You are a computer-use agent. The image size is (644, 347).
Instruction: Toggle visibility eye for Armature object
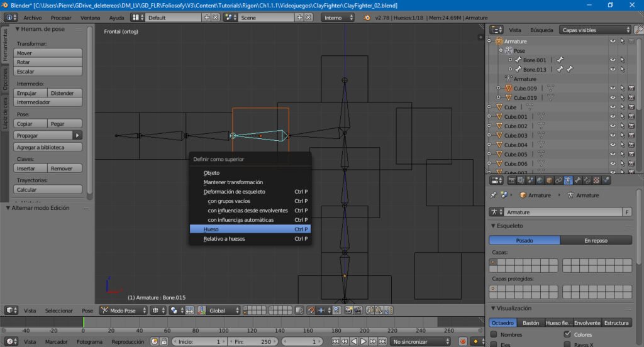[613, 41]
